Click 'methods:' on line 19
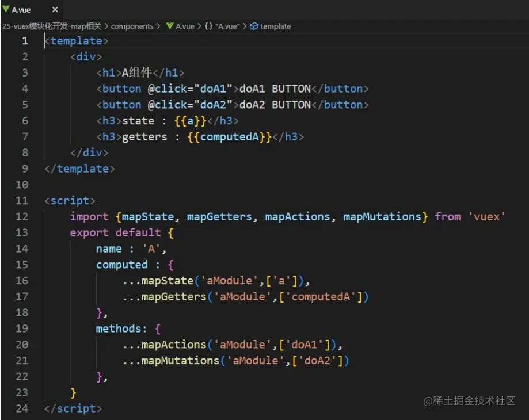Viewport: 529px width, 420px height. pos(121,329)
